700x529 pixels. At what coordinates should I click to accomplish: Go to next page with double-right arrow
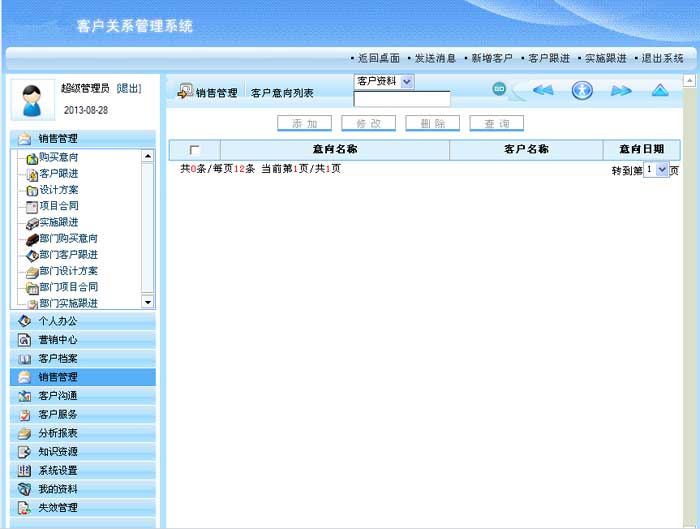[621, 91]
